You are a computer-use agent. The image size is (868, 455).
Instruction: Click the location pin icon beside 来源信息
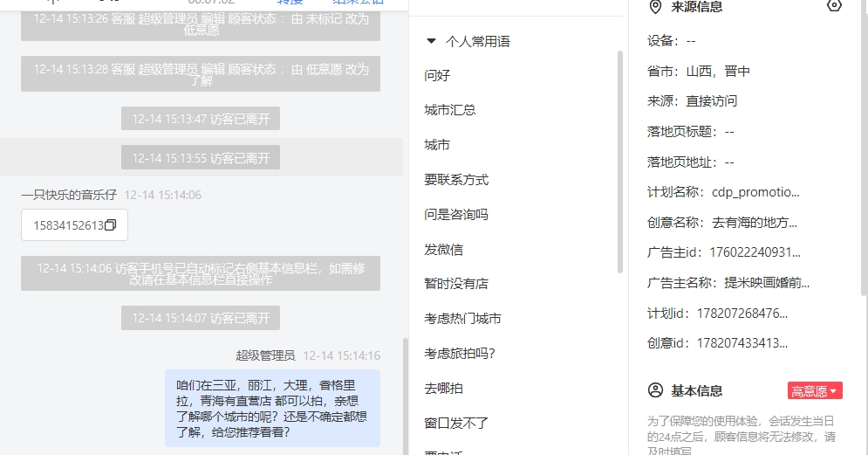[655, 7]
